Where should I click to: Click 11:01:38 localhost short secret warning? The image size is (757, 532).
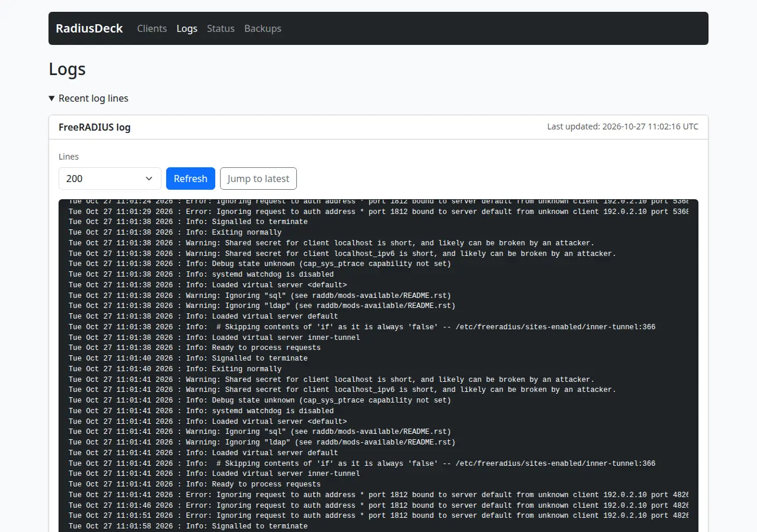(x=331, y=243)
